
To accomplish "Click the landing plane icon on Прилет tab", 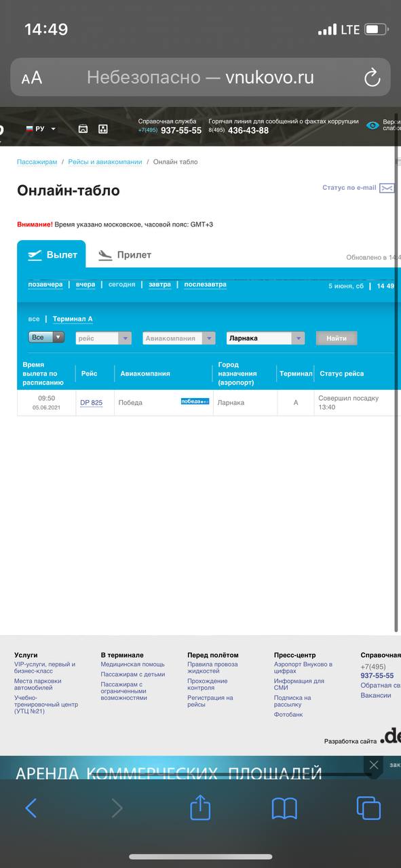I will tap(104, 256).
